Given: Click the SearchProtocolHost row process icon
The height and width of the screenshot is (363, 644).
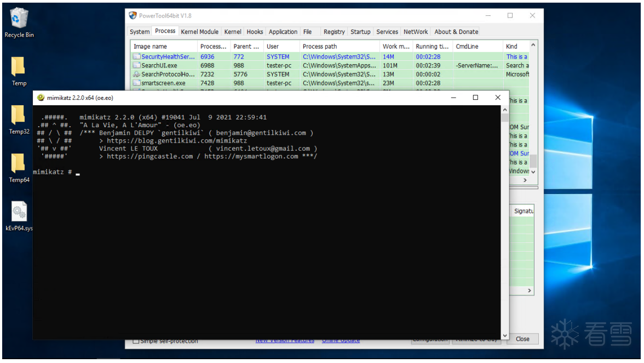Looking at the screenshot, I should (137, 74).
